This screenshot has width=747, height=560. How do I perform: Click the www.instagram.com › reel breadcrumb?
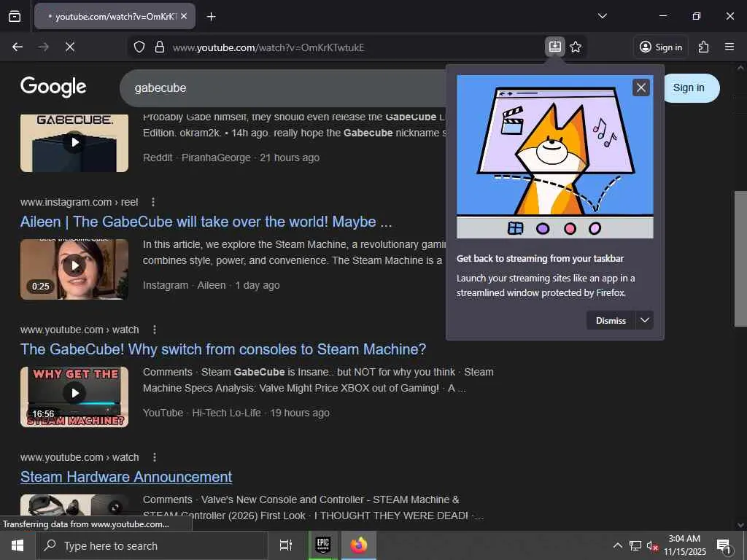point(79,202)
